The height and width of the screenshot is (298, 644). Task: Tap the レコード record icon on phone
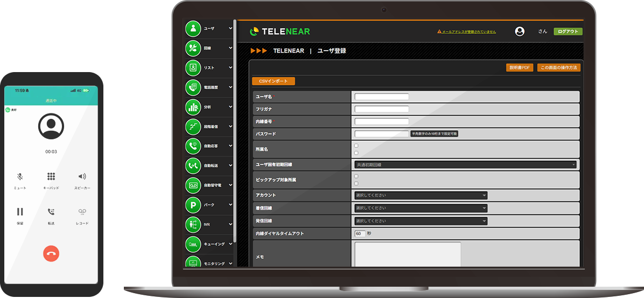pos(82,212)
